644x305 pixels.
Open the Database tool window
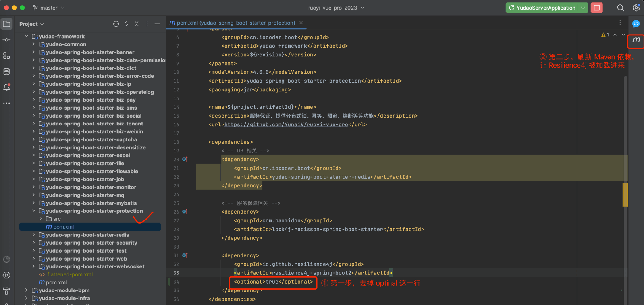pos(7,71)
